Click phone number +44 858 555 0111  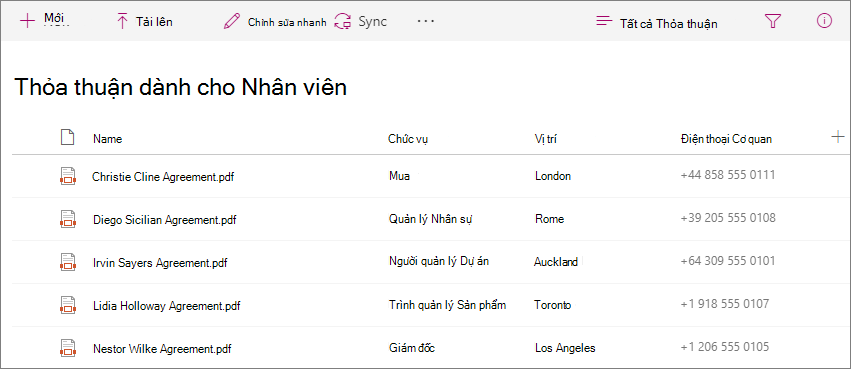[x=727, y=175]
